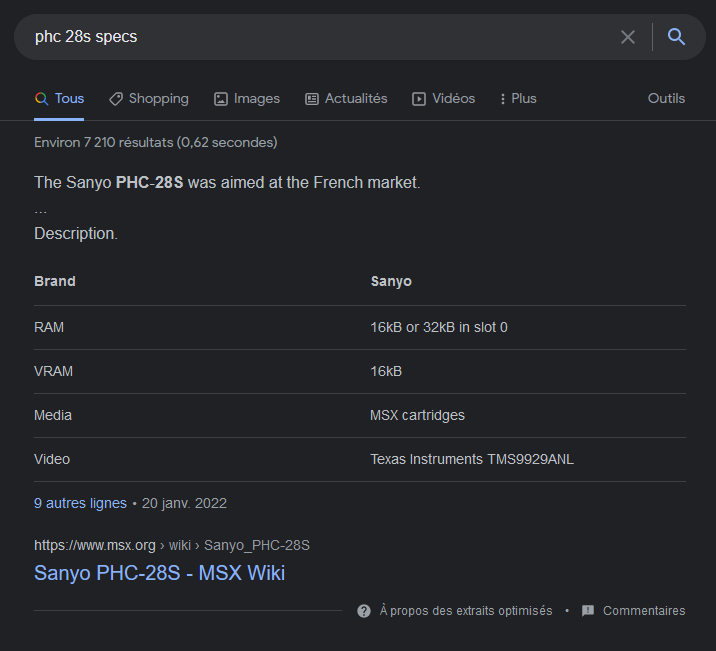Image resolution: width=716 pixels, height=651 pixels.
Task: Switch to the Shopping tab
Action: tap(149, 99)
